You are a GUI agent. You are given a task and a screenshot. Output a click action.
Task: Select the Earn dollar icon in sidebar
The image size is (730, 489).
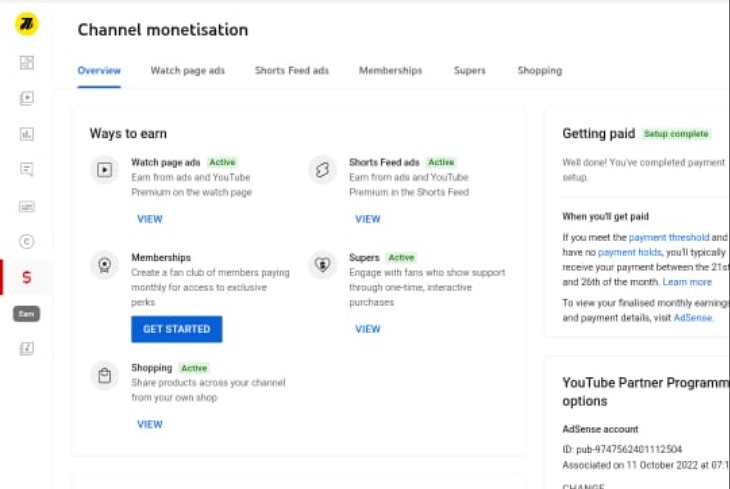coord(27,278)
